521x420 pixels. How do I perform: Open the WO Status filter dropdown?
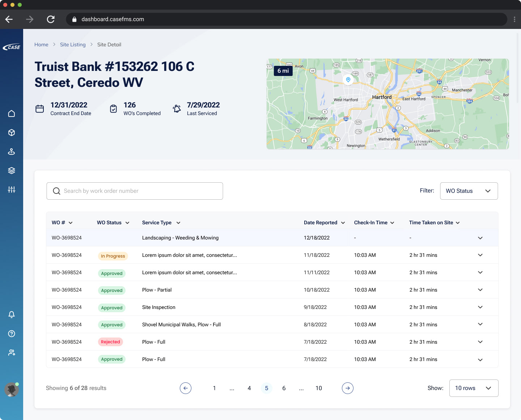click(x=469, y=191)
